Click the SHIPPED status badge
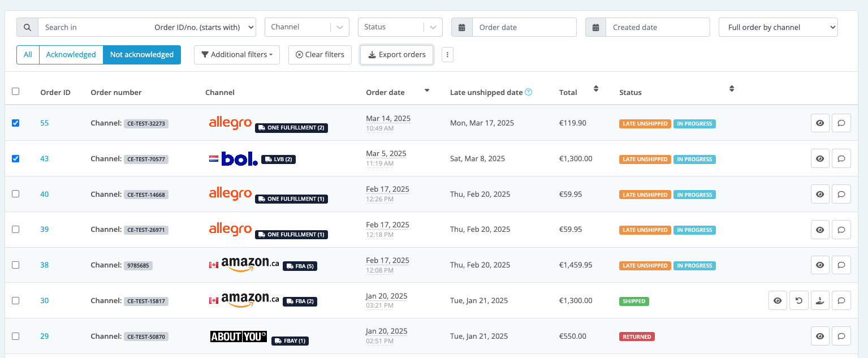 pos(634,301)
